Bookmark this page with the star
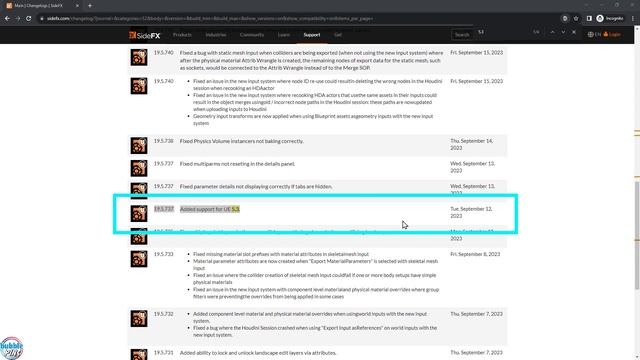The image size is (640, 360). 576,18
